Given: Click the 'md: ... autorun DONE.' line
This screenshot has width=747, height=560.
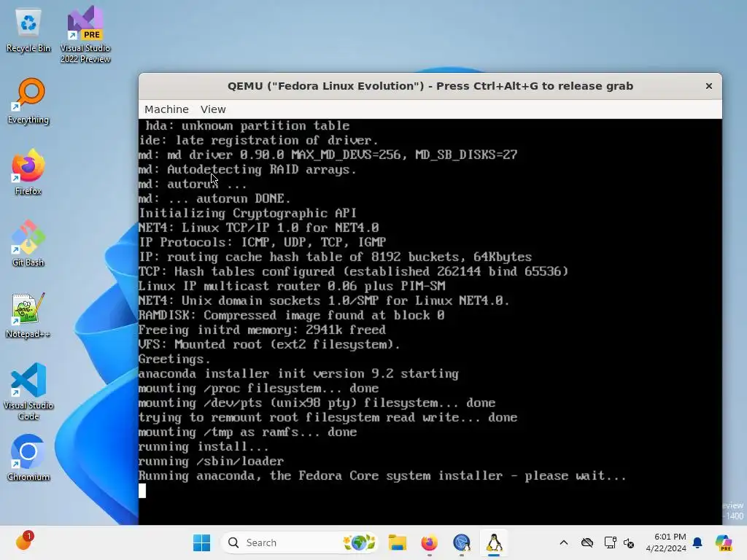Looking at the screenshot, I should (x=214, y=198).
